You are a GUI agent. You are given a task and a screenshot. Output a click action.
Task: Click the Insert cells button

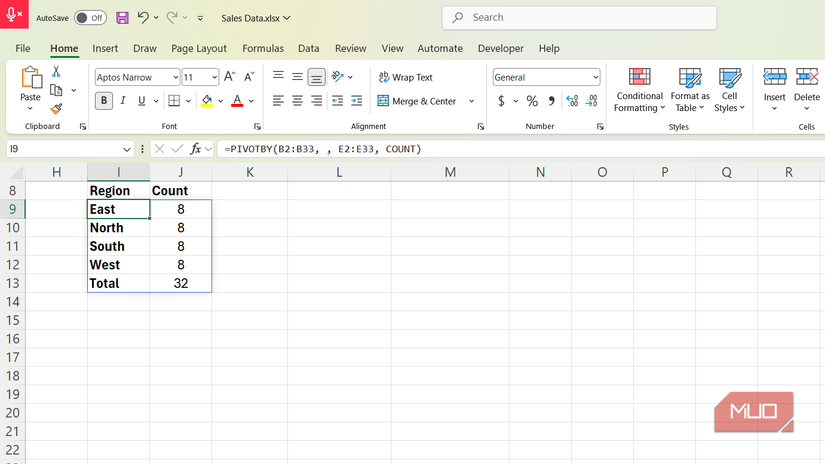774,89
